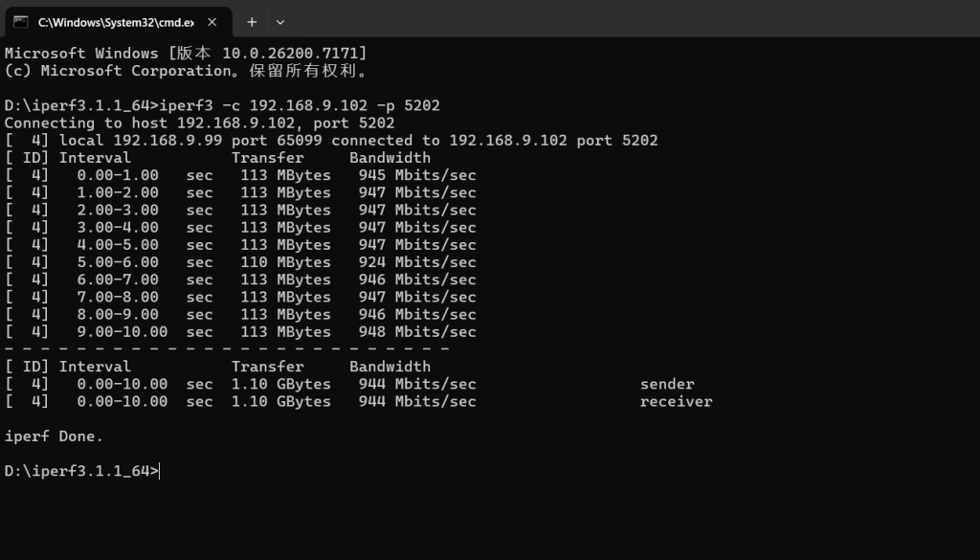Expand the new tab profile dropdown

tap(280, 21)
